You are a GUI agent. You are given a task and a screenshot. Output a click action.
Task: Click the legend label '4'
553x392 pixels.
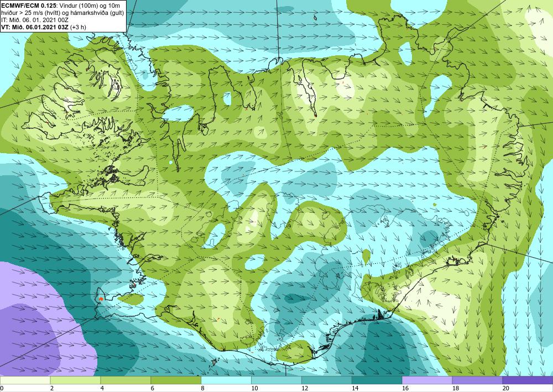click(102, 389)
